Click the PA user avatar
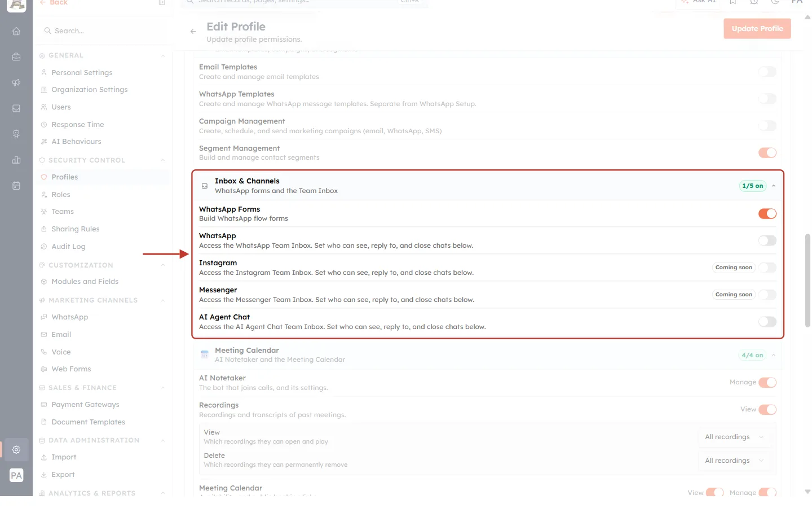This screenshot has height=508, width=812. coord(16,475)
